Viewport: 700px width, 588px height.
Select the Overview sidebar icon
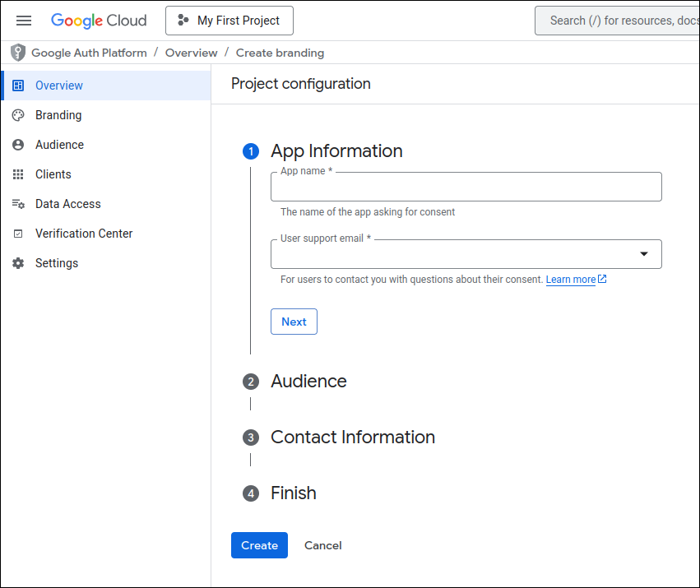coord(17,85)
